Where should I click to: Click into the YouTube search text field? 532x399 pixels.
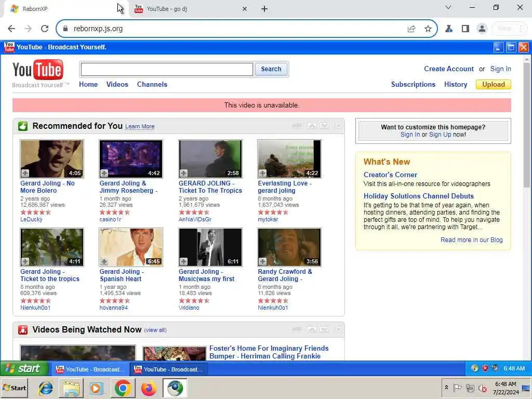pyautogui.click(x=167, y=70)
